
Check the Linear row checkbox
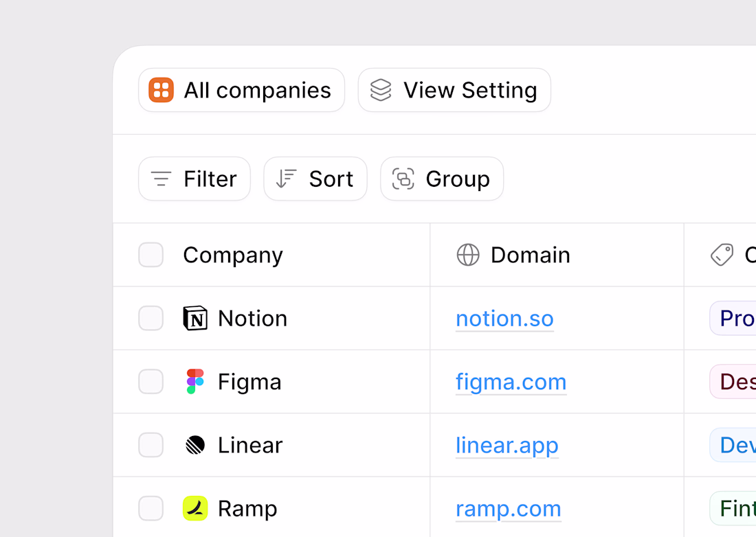click(x=151, y=445)
